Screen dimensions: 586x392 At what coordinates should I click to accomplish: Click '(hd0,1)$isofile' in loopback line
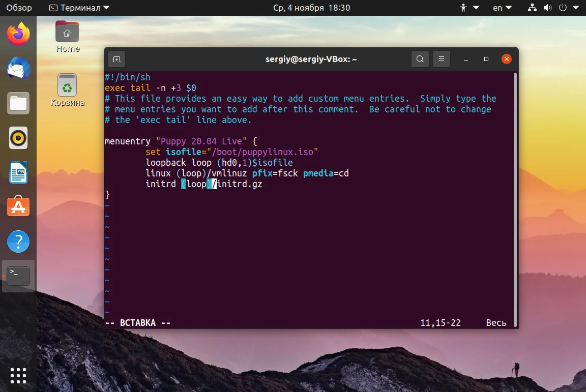coord(255,163)
